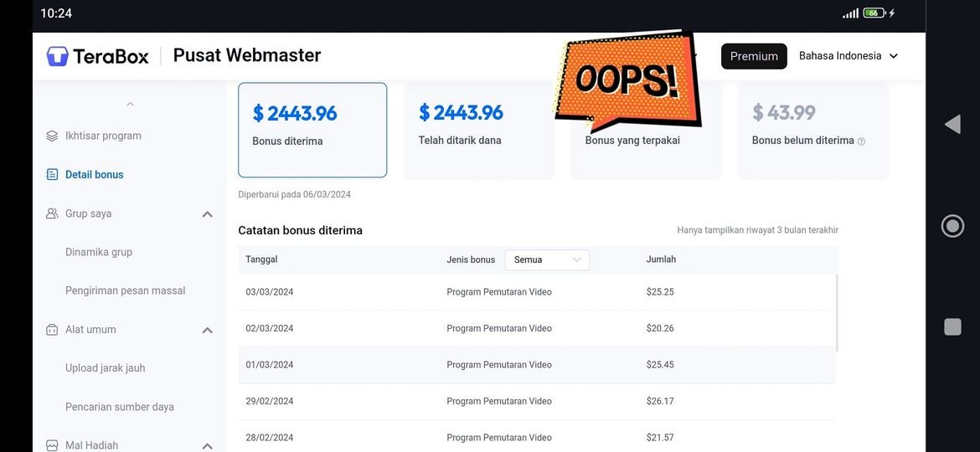Open Pengiriman pesan massal item
This screenshot has height=452, width=980.
[x=125, y=291]
